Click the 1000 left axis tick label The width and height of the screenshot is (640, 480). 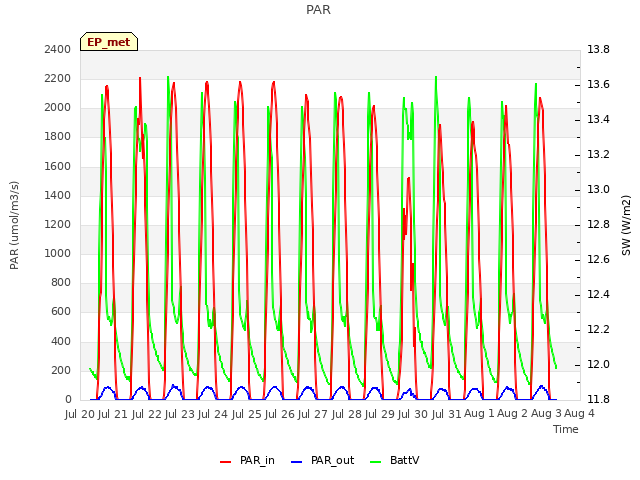click(58, 253)
